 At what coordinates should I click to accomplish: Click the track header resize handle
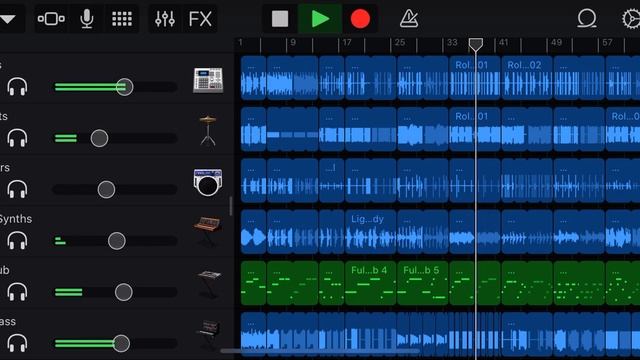click(231, 206)
